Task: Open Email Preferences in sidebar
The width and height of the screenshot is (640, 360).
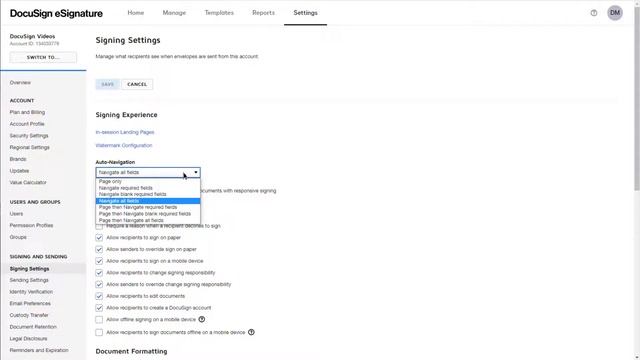Action: point(30,303)
